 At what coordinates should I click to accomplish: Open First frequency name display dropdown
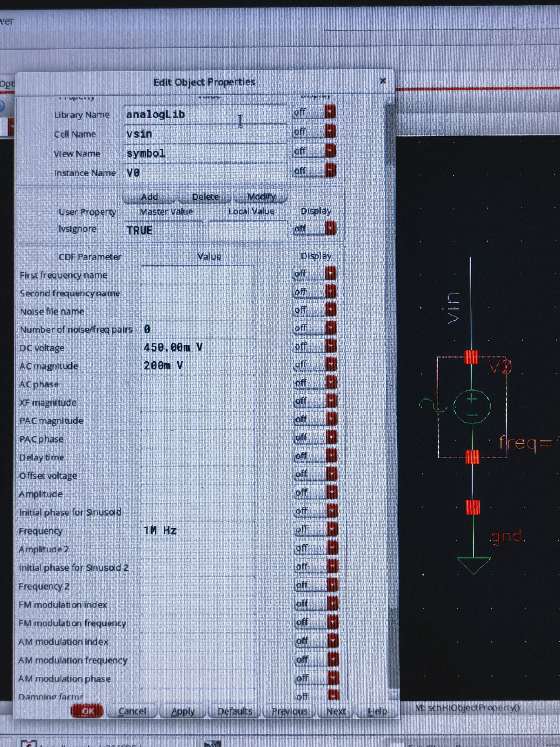click(315, 273)
